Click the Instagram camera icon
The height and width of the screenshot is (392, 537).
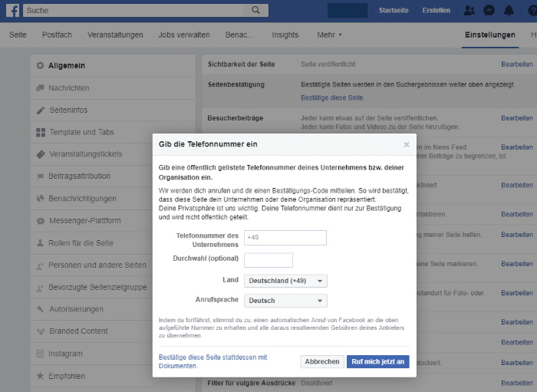tap(40, 354)
